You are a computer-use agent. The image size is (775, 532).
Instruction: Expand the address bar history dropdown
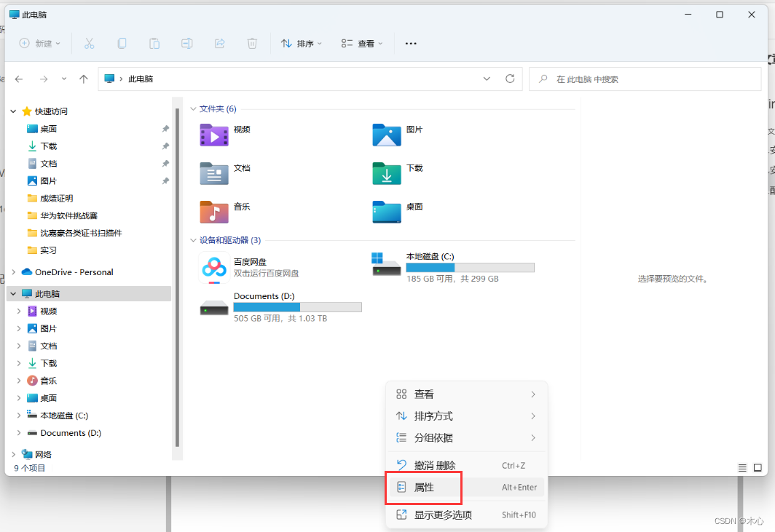[x=487, y=79]
